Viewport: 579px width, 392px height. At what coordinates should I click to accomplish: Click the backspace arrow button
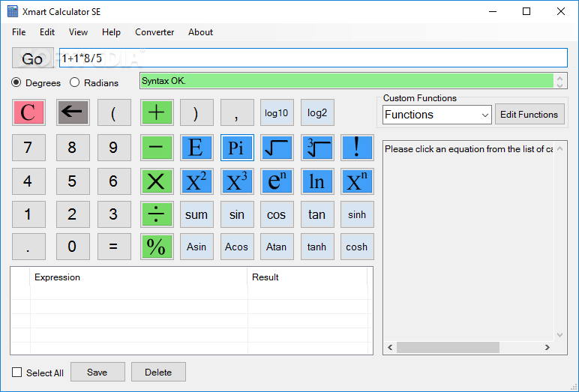coord(73,112)
